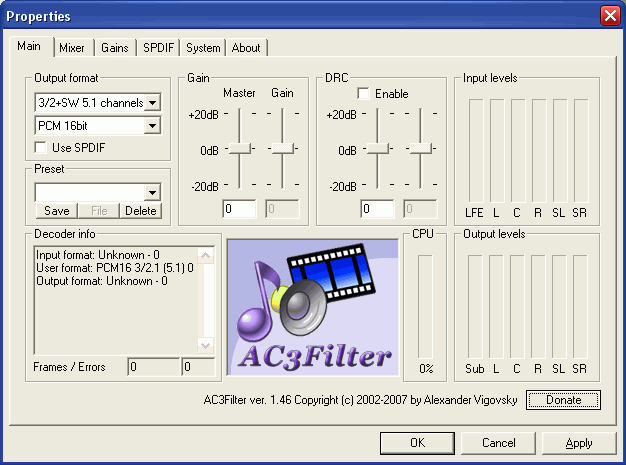
Task: Apply the current settings
Action: point(579,443)
